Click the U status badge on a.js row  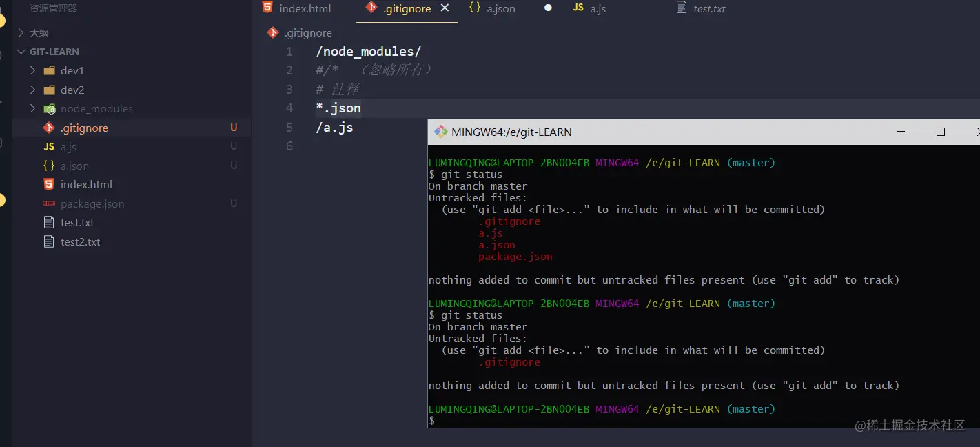234,146
